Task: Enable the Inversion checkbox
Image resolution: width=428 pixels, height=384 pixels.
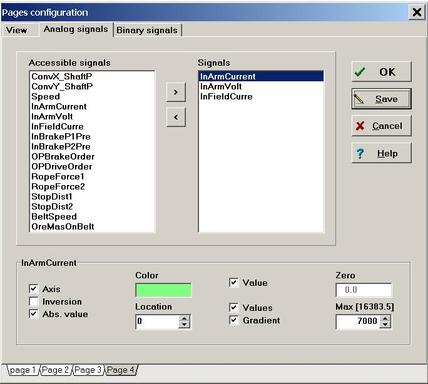Action: tap(33, 301)
